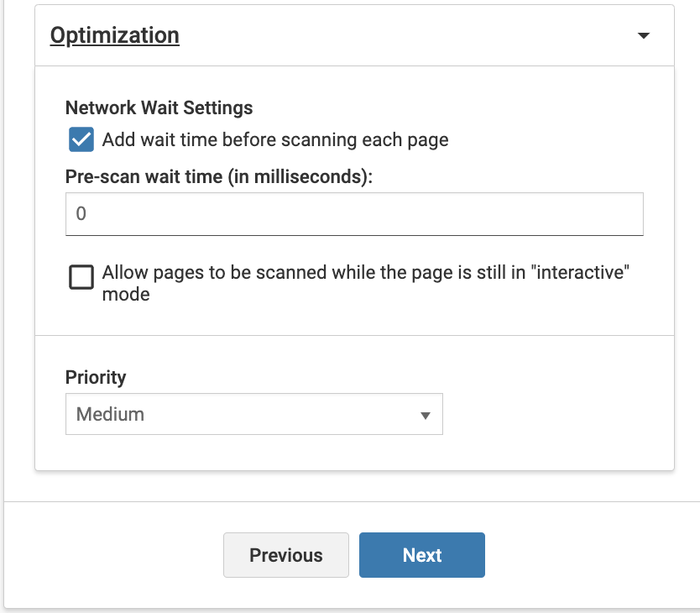Click the "0" value in the wait time box

coord(81,214)
